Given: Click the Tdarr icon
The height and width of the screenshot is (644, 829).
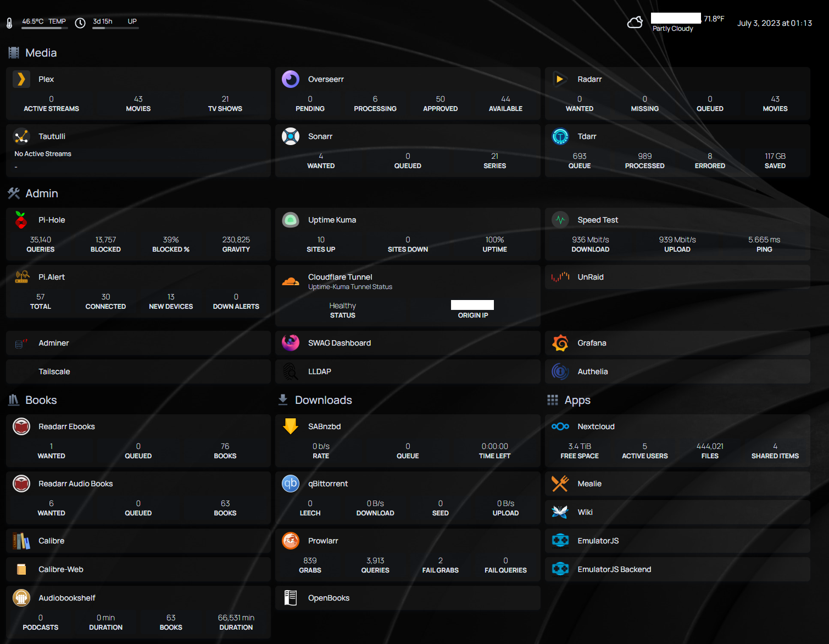Looking at the screenshot, I should coord(560,136).
